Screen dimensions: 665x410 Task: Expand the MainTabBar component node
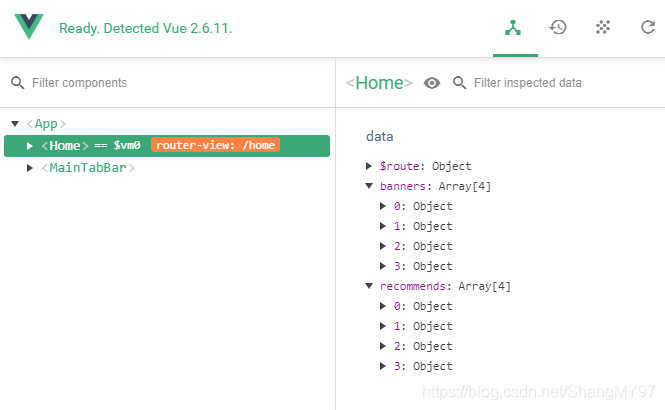pyautogui.click(x=30, y=168)
